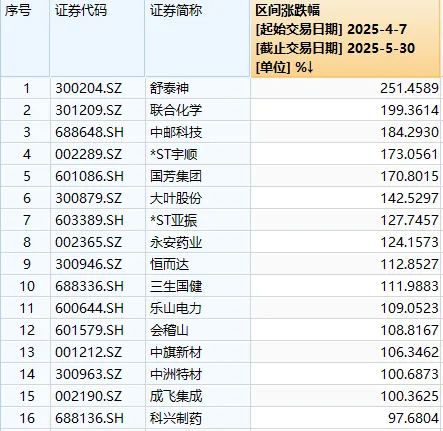
Task: Click the 永安药业 name cell
Action: (x=176, y=242)
